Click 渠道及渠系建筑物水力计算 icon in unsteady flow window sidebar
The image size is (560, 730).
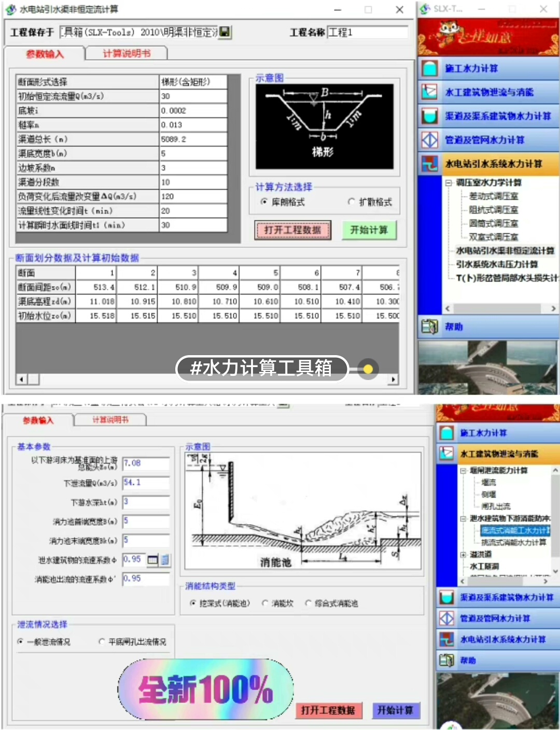(x=429, y=116)
